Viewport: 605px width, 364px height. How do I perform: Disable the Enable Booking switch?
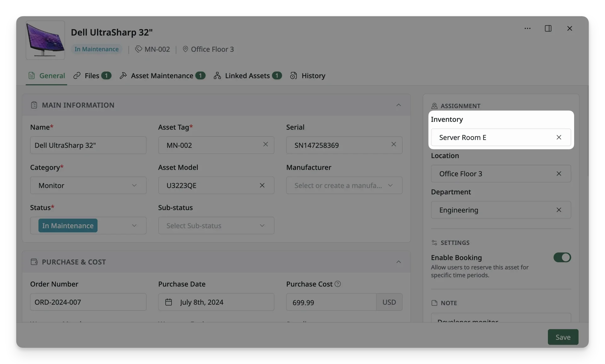[562, 257]
